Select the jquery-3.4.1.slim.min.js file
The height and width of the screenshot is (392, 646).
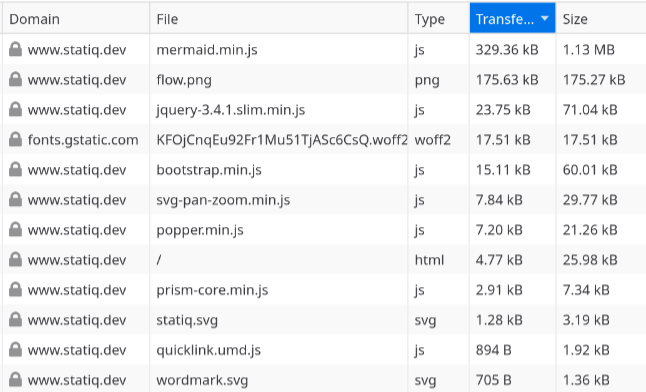231,110
